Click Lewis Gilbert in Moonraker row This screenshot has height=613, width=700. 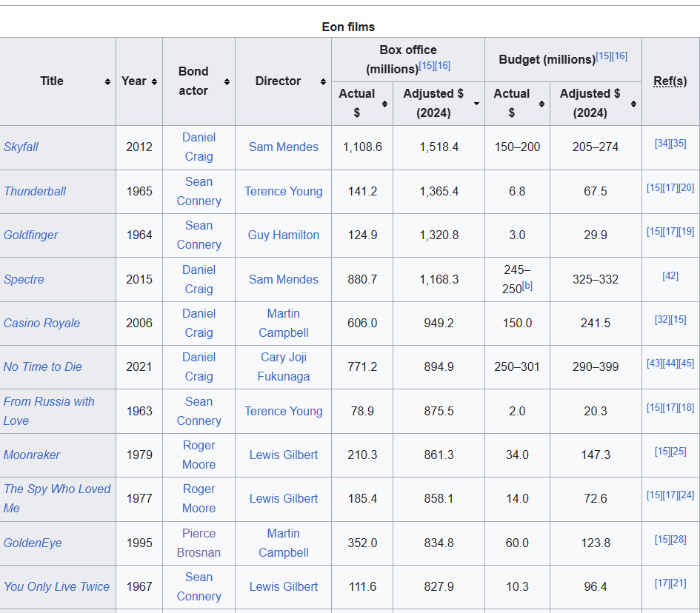tap(284, 455)
